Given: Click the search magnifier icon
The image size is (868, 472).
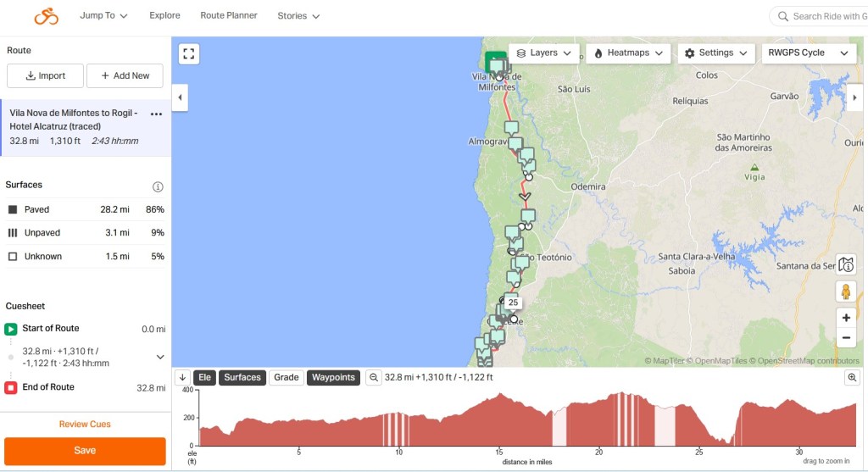Looking at the screenshot, I should click(x=782, y=16).
